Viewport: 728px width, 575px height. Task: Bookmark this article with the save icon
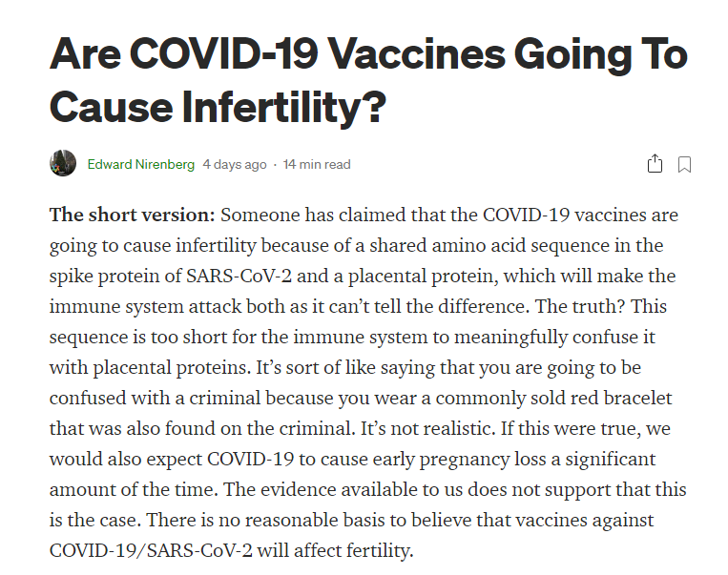pyautogui.click(x=684, y=164)
